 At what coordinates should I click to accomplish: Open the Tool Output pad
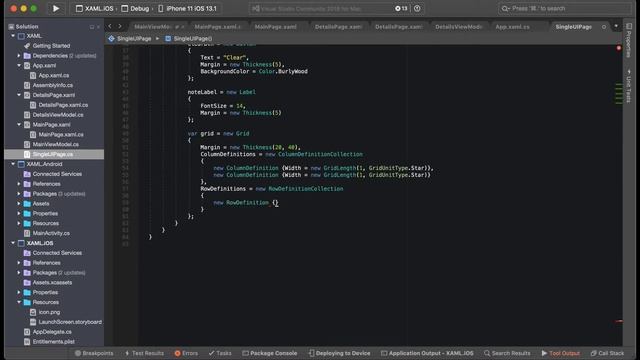tap(561, 353)
